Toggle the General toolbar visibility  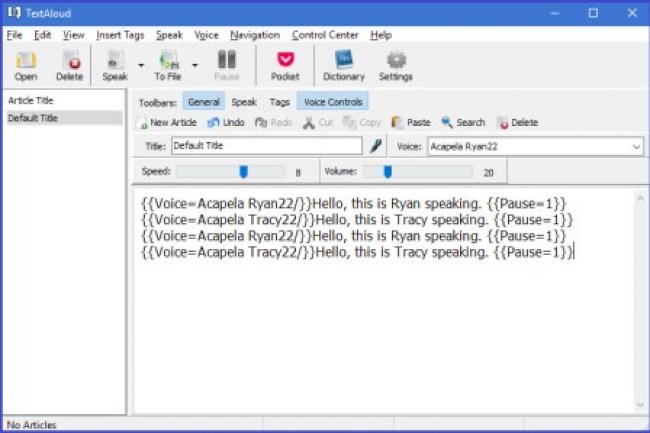[204, 102]
